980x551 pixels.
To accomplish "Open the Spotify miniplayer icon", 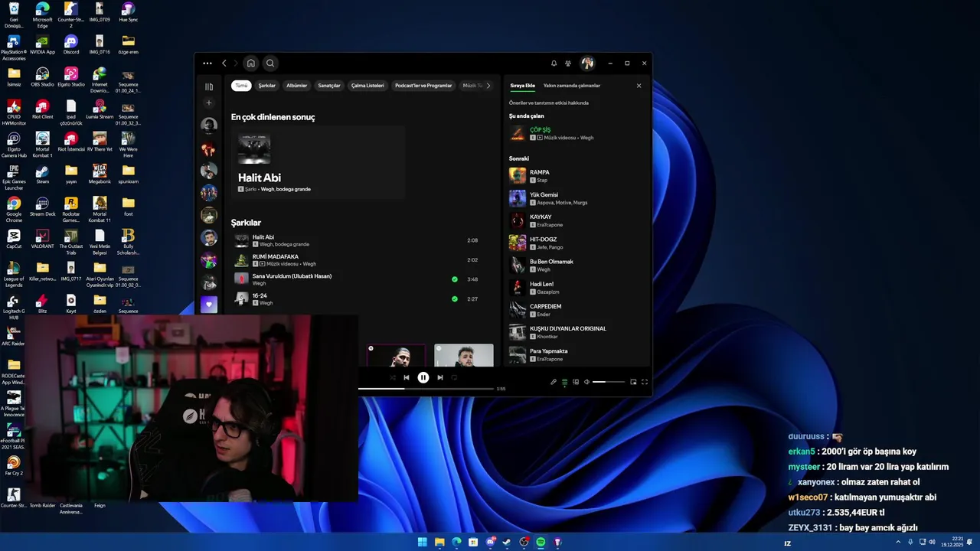I will (x=633, y=382).
